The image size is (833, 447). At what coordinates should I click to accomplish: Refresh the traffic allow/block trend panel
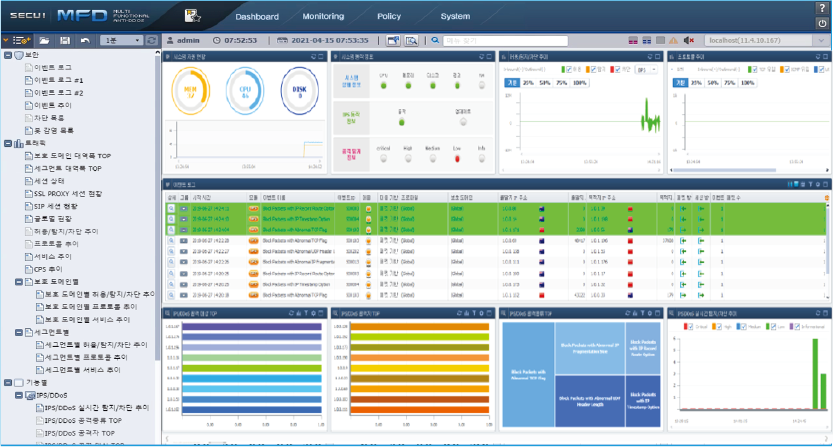tap(650, 57)
